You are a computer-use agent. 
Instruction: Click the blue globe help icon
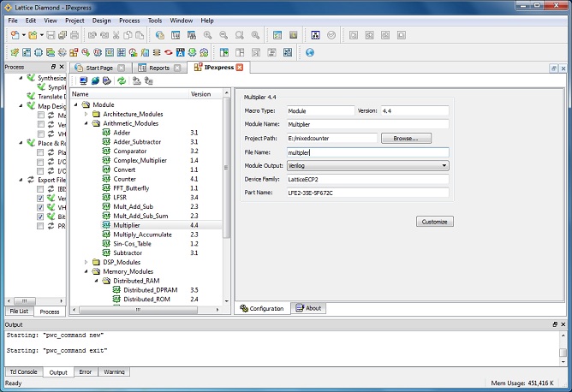click(x=310, y=52)
